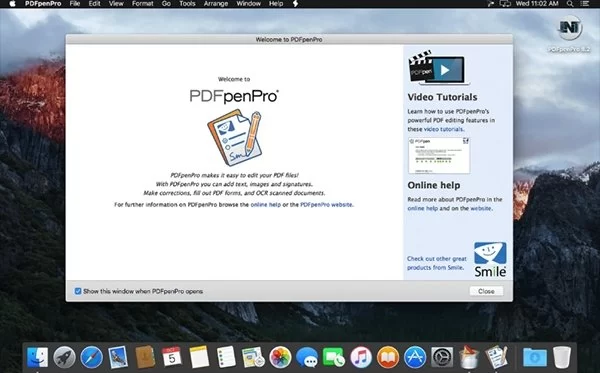This screenshot has width=600, height=373.
Task: Click Check out other great products link
Action: coord(437,263)
